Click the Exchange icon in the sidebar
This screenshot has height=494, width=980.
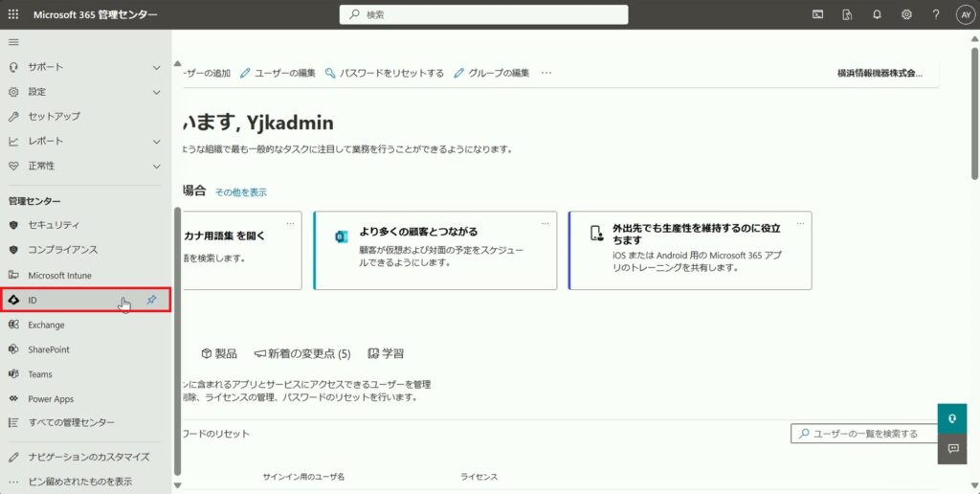pos(13,326)
